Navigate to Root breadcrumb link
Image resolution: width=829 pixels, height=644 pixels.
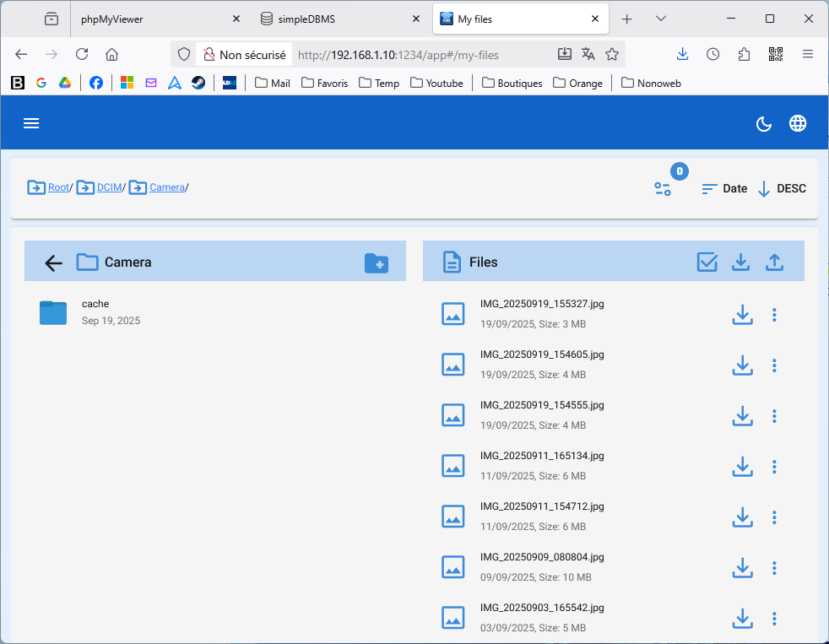pyautogui.click(x=58, y=187)
